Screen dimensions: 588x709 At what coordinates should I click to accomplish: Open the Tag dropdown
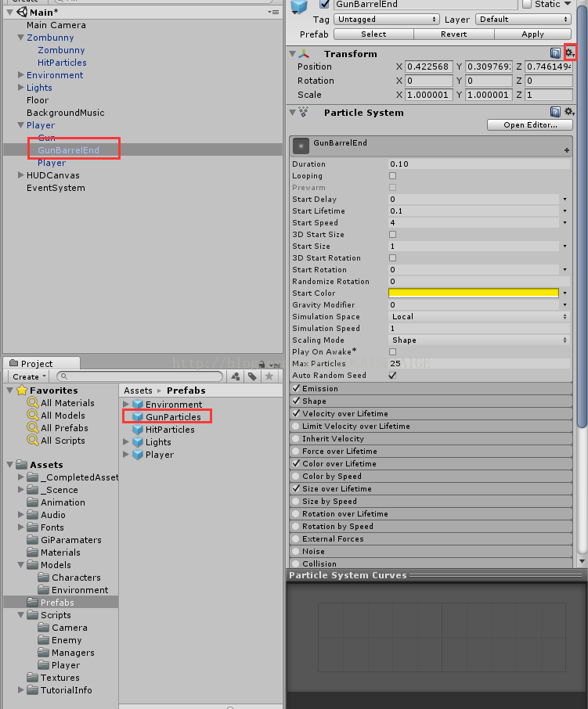pos(387,19)
